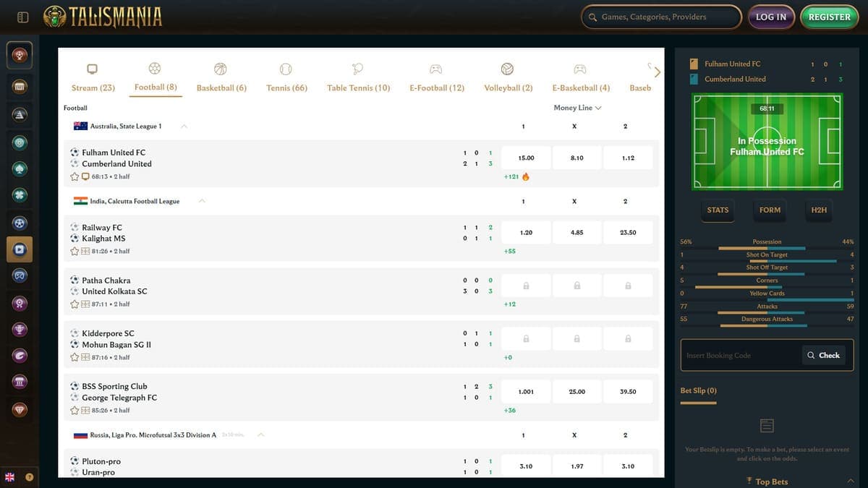Select draw odds 4.85 for Railway FC match

pyautogui.click(x=576, y=233)
